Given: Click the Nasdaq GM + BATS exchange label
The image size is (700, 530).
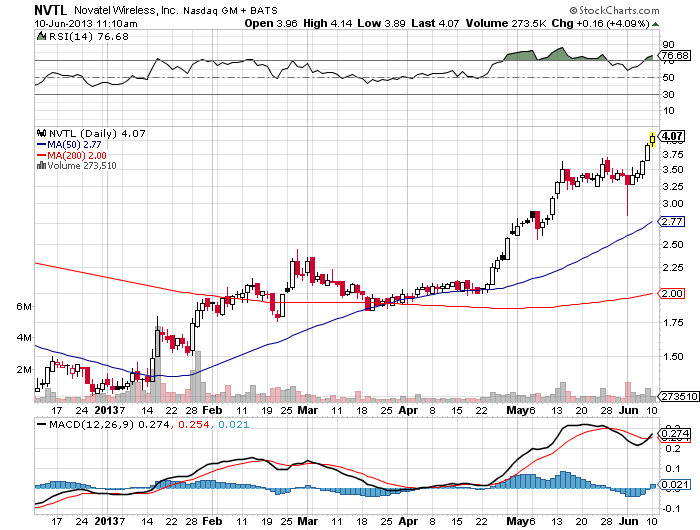Looking at the screenshot, I should (x=230, y=10).
